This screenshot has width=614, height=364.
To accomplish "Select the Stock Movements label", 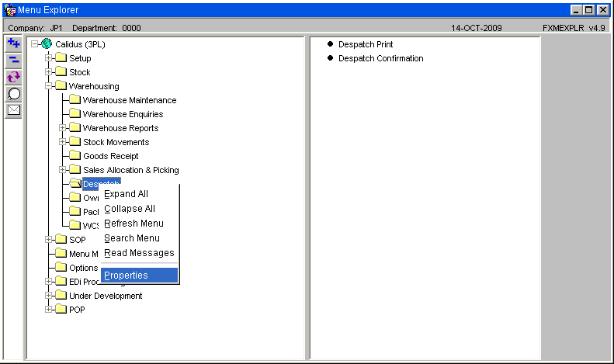I will click(116, 142).
